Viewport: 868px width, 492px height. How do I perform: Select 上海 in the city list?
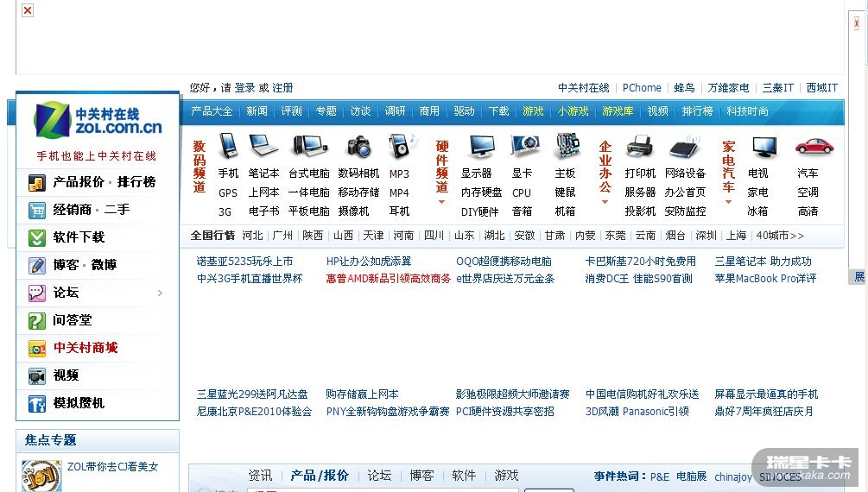click(x=736, y=236)
